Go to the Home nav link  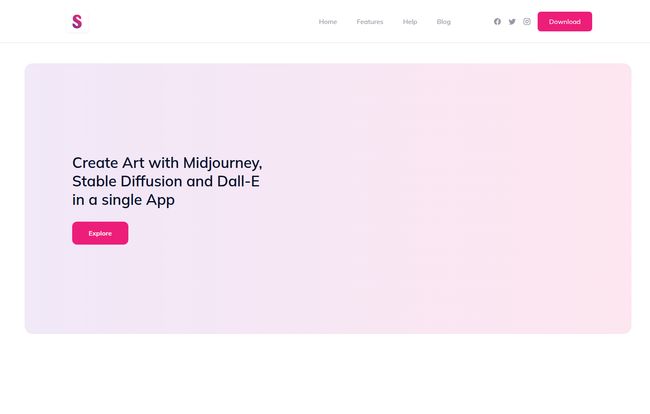[x=327, y=22]
